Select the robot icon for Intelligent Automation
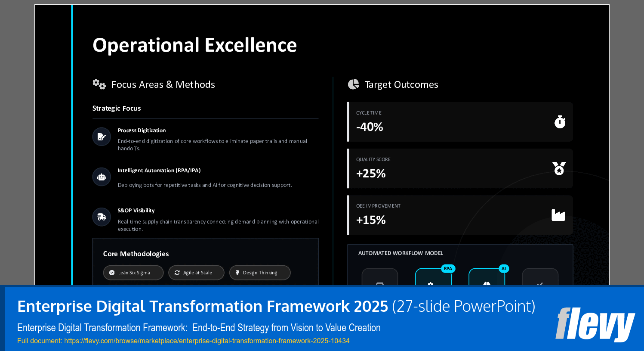The width and height of the screenshot is (644, 351). pyautogui.click(x=102, y=177)
